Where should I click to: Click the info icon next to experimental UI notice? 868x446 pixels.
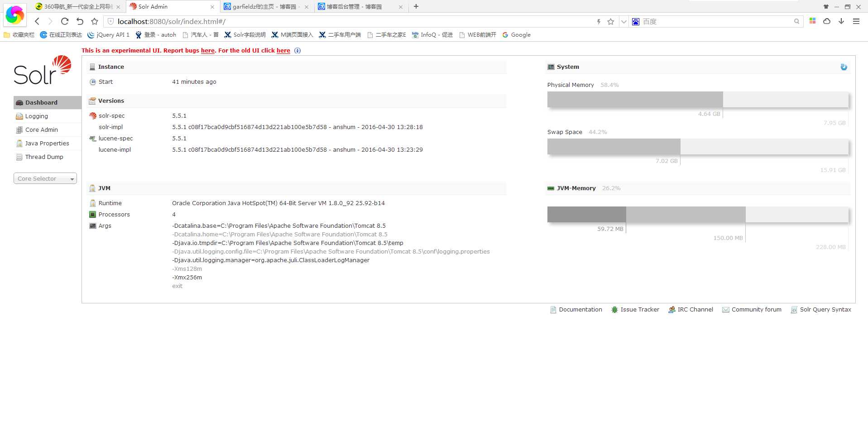click(297, 51)
